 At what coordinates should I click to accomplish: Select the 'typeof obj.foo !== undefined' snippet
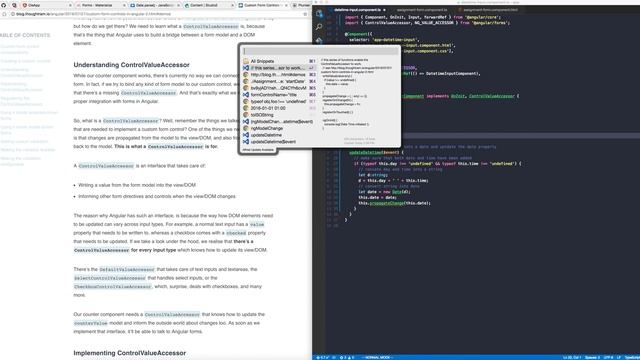279,101
